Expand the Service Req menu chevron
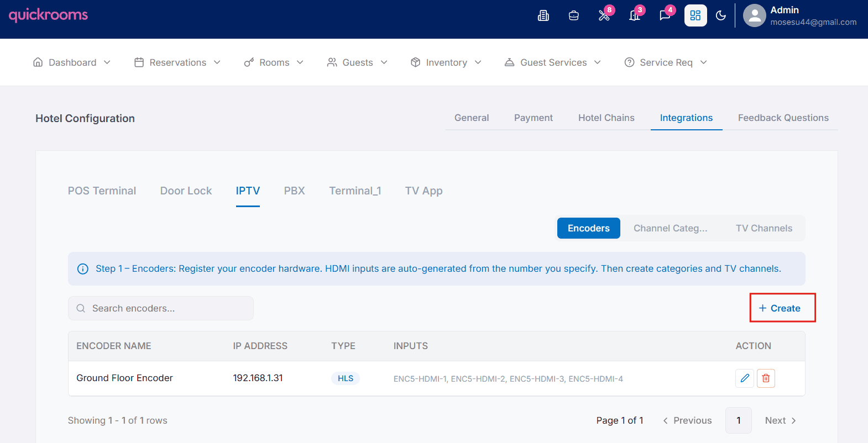Screen dimensions: 868x443 coord(704,62)
